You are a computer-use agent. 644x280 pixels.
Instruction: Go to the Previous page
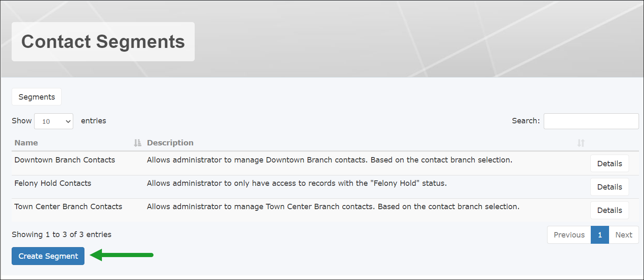coord(569,235)
